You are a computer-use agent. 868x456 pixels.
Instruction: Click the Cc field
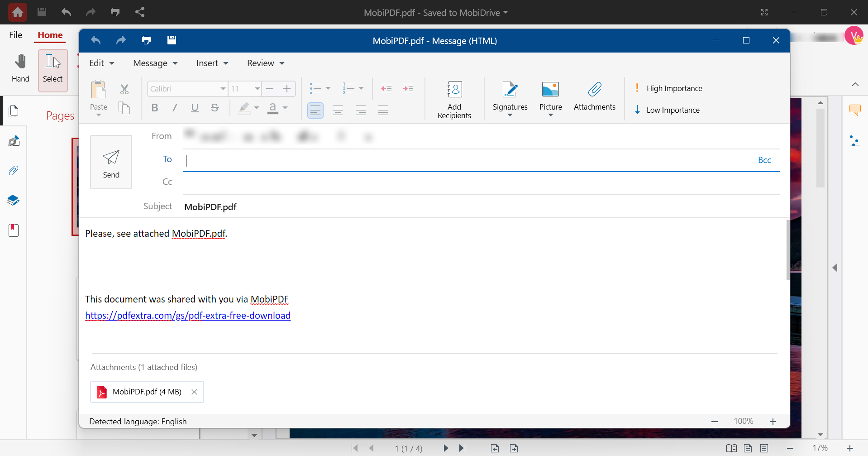pos(482,182)
